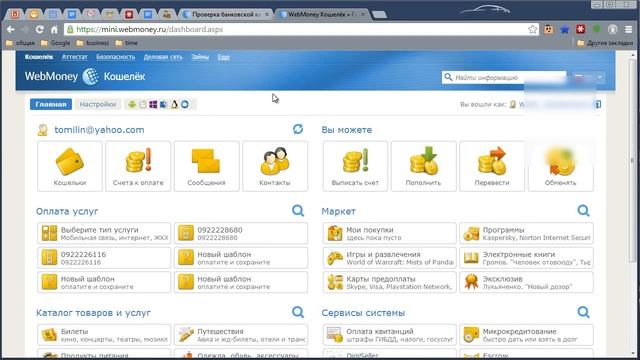The width and height of the screenshot is (640, 360).
Task: Open payment template 0922228680
Action: tap(241, 233)
